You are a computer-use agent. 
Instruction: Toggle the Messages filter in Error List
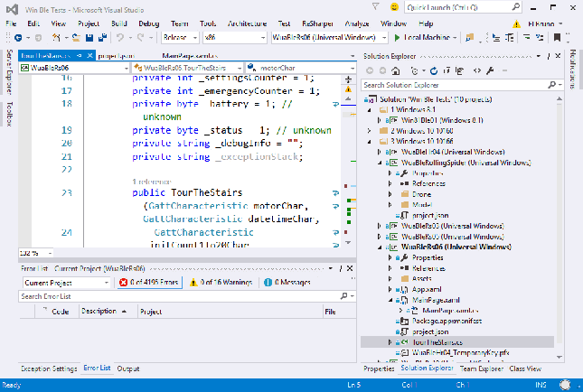287,283
